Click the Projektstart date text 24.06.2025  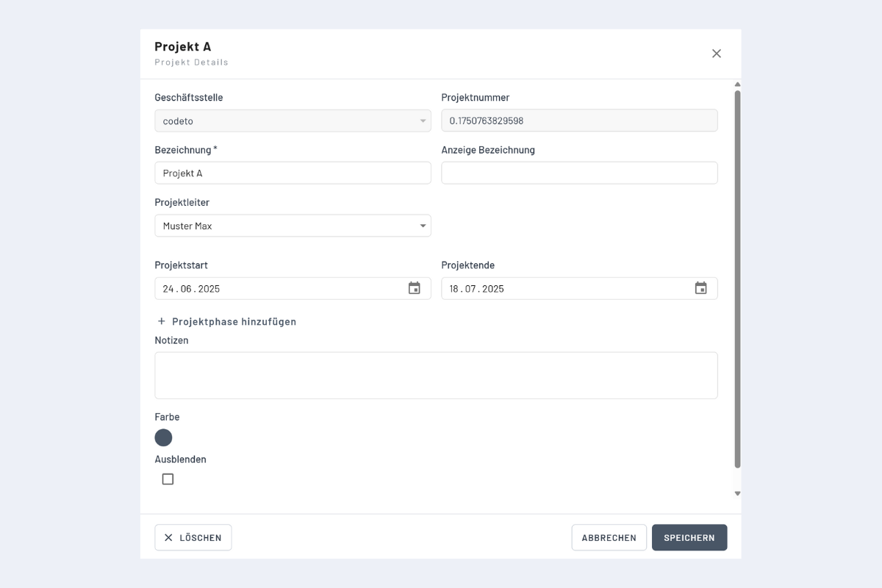pyautogui.click(x=192, y=289)
